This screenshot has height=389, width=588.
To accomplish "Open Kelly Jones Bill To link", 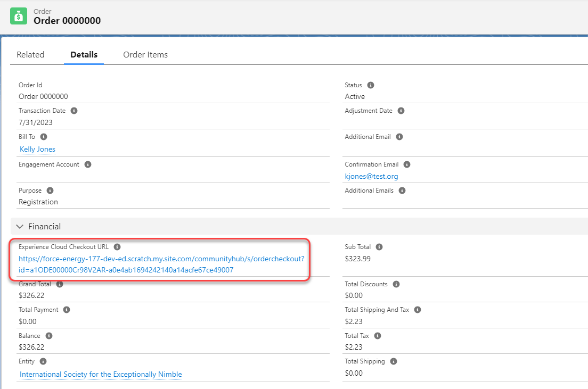I will [37, 150].
